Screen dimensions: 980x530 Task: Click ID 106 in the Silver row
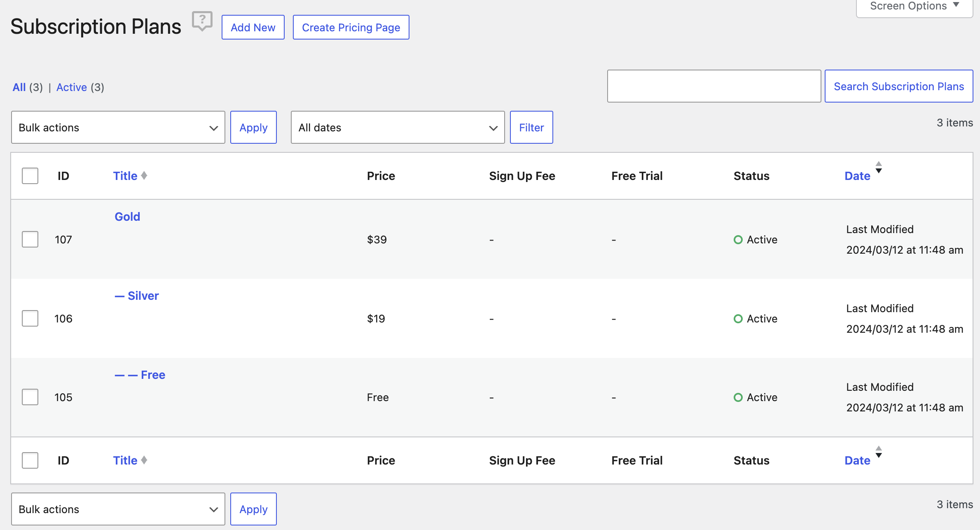63,319
